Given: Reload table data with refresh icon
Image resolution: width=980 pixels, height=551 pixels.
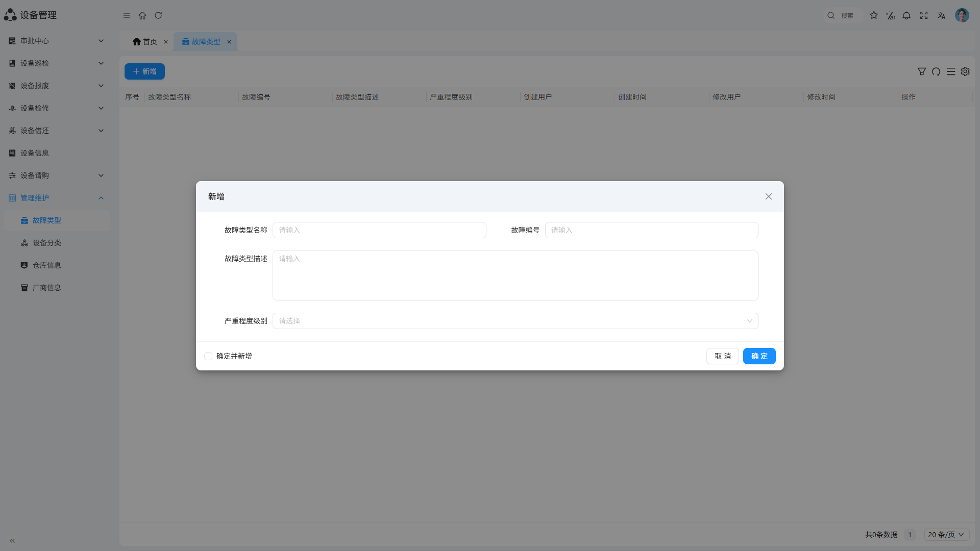Looking at the screenshot, I should pos(936,71).
